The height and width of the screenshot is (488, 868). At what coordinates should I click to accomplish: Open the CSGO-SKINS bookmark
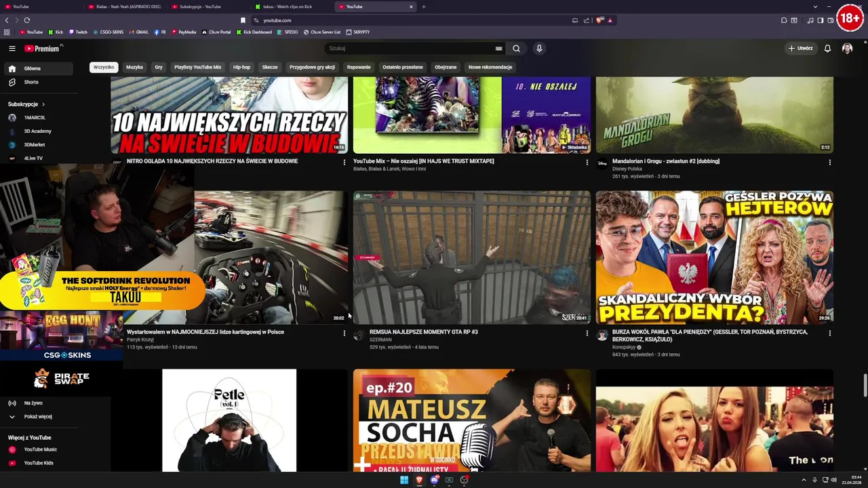click(x=108, y=32)
